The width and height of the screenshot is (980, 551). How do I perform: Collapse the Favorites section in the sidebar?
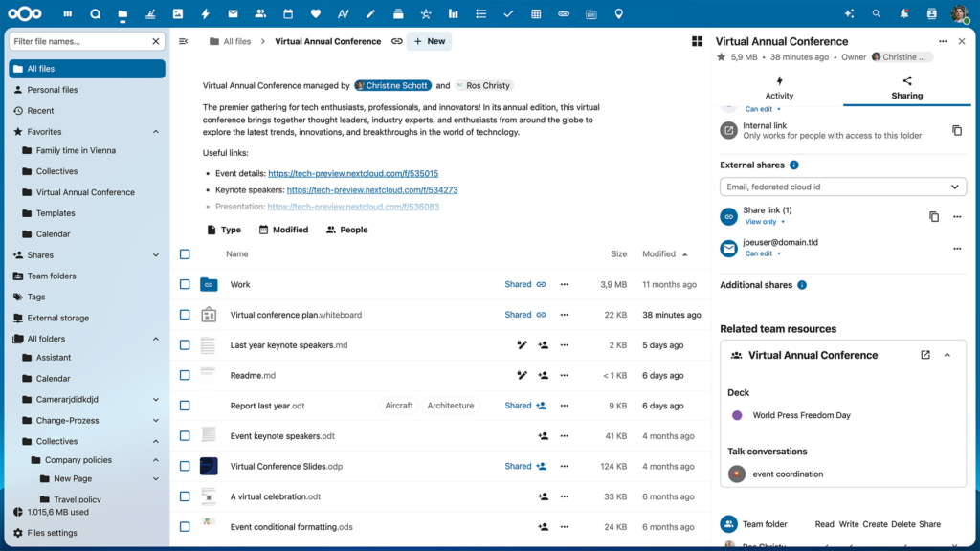click(156, 131)
